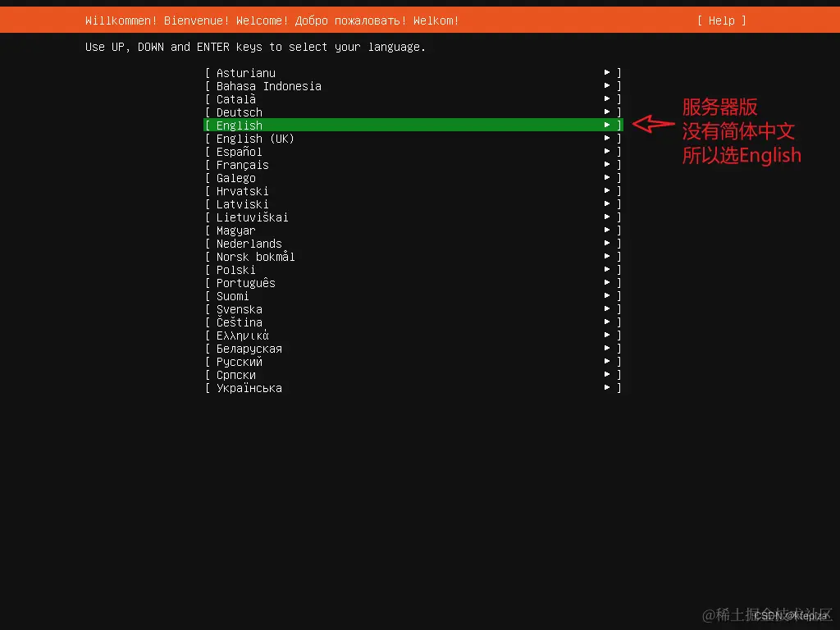The image size is (840, 630).
Task: Click the arrow on the Asturianu row
Action: coord(607,72)
